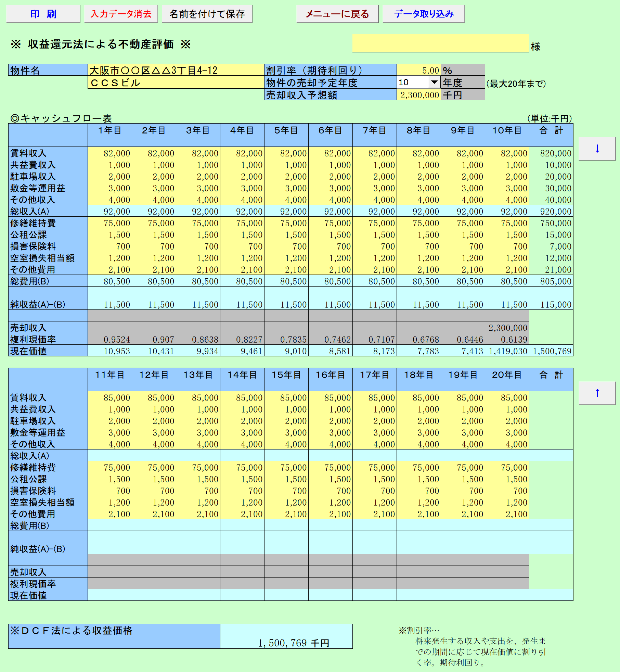Select the 賃料収入 合計 820,000 cell

coord(551,153)
